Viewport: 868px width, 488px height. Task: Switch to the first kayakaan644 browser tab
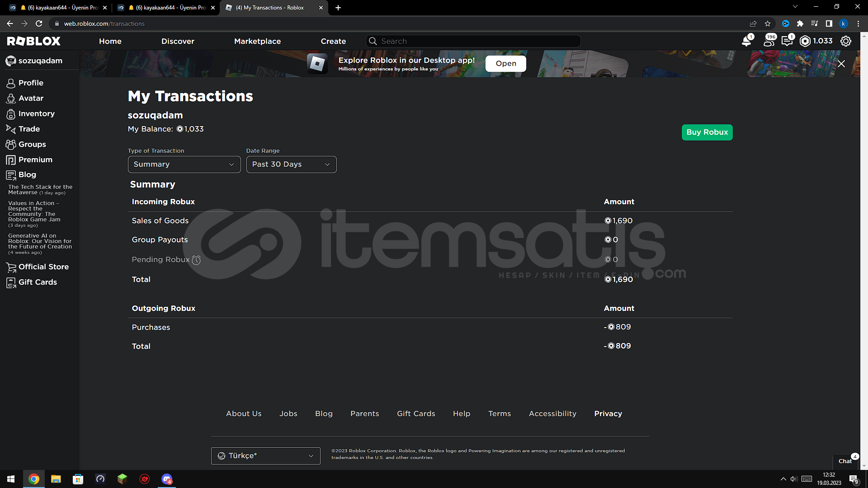[59, 8]
